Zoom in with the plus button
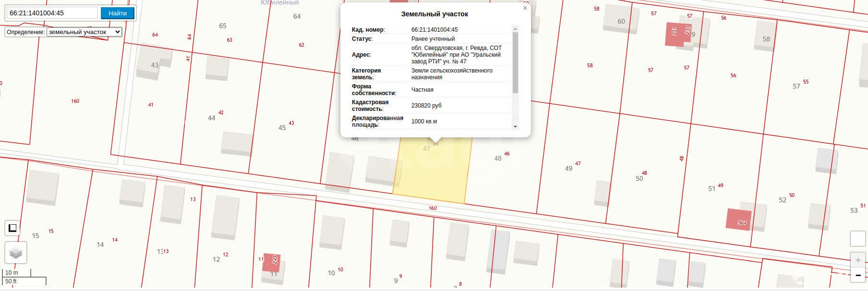 [857, 260]
